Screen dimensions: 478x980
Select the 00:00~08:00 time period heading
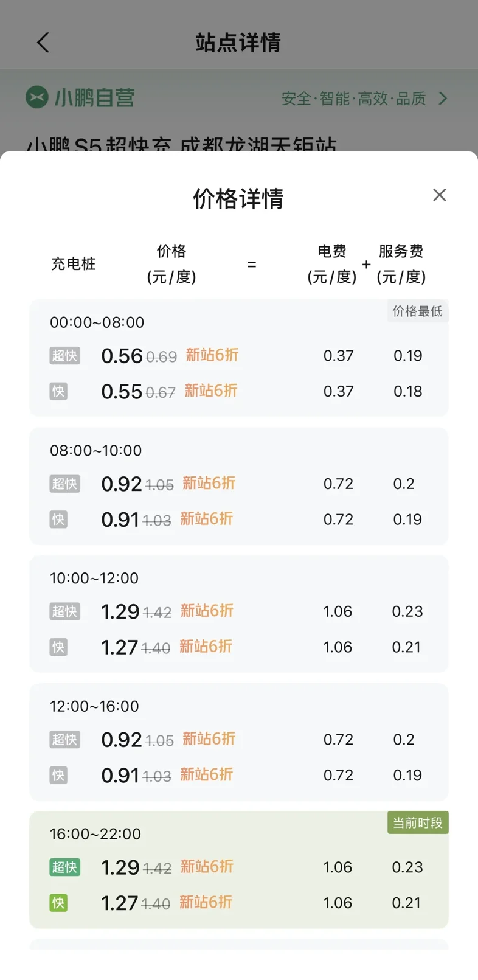click(x=97, y=322)
